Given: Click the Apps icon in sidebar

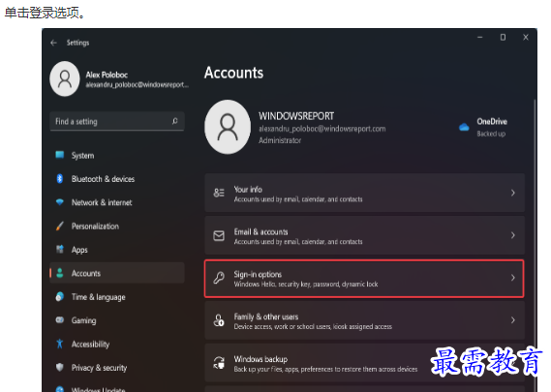Looking at the screenshot, I should click(60, 250).
